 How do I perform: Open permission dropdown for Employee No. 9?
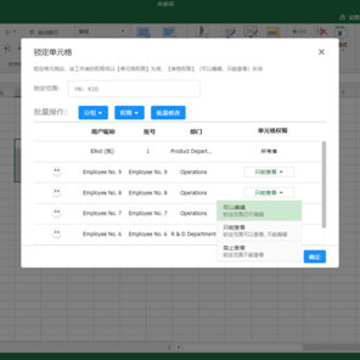click(269, 172)
